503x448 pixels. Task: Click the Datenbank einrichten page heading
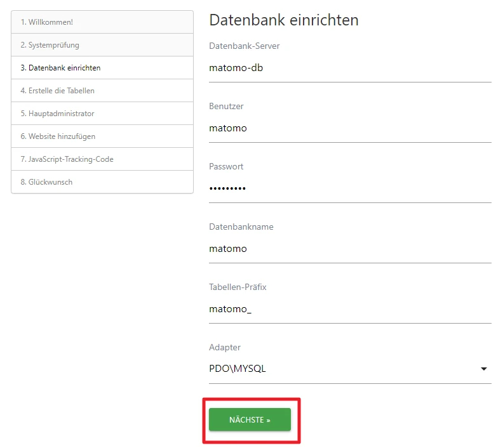tap(283, 20)
